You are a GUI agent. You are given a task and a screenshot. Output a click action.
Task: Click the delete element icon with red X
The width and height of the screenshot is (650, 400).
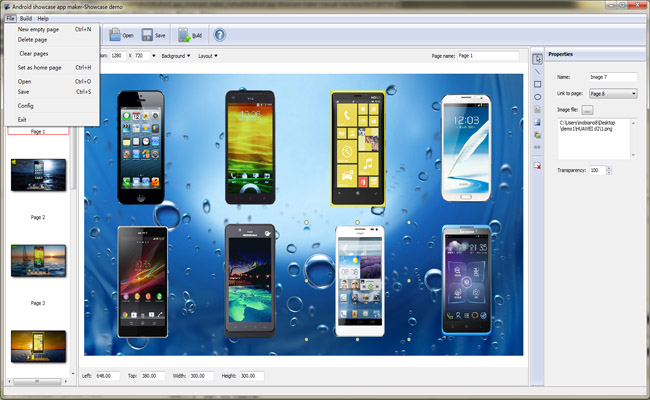click(537, 165)
